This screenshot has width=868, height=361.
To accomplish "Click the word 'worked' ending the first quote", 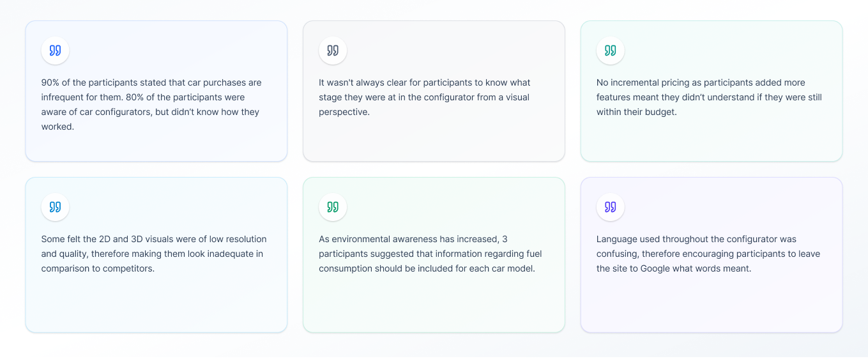I will pyautogui.click(x=57, y=127).
